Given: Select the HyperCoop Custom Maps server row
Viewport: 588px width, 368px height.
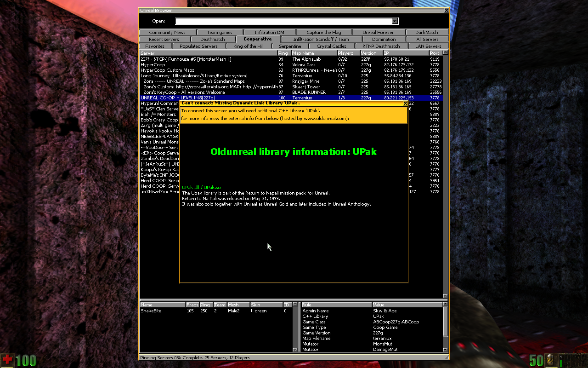Looking at the screenshot, I should 167,70.
